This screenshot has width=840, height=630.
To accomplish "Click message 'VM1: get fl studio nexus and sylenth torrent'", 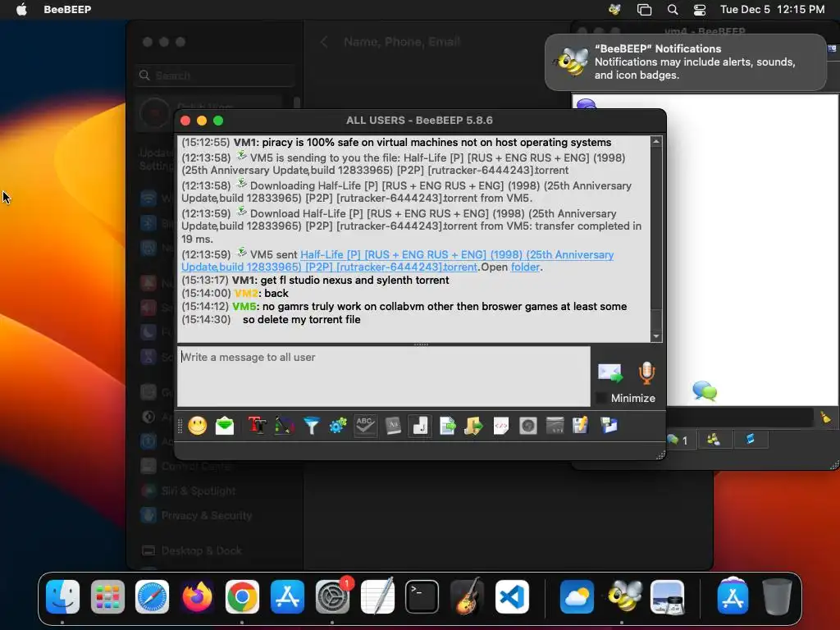I will pyautogui.click(x=340, y=281).
